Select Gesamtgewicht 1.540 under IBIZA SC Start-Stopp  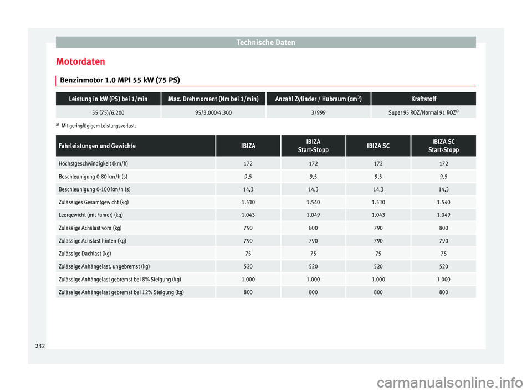tap(443, 203)
